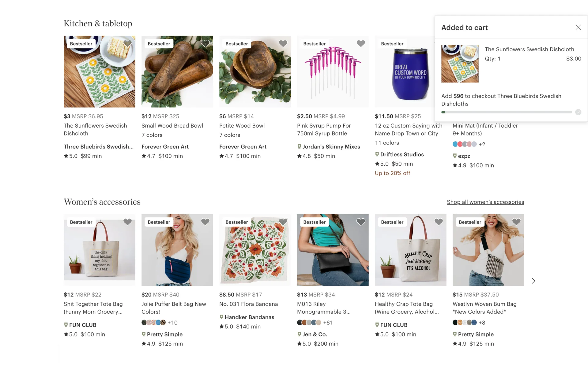Click the Forever Green Art brand under Petite Wood Bowl
This screenshot has width=588, height=368.
point(243,147)
